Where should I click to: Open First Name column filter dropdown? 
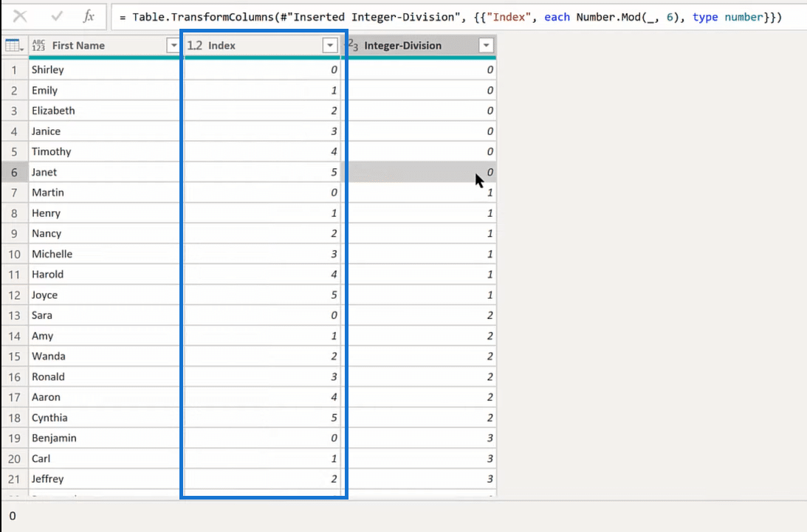coord(174,46)
